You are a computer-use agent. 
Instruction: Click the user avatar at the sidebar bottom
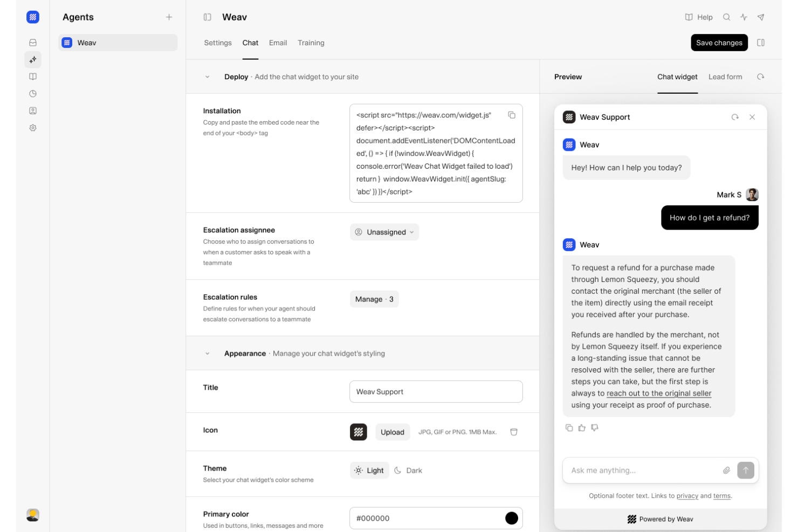pyautogui.click(x=33, y=515)
